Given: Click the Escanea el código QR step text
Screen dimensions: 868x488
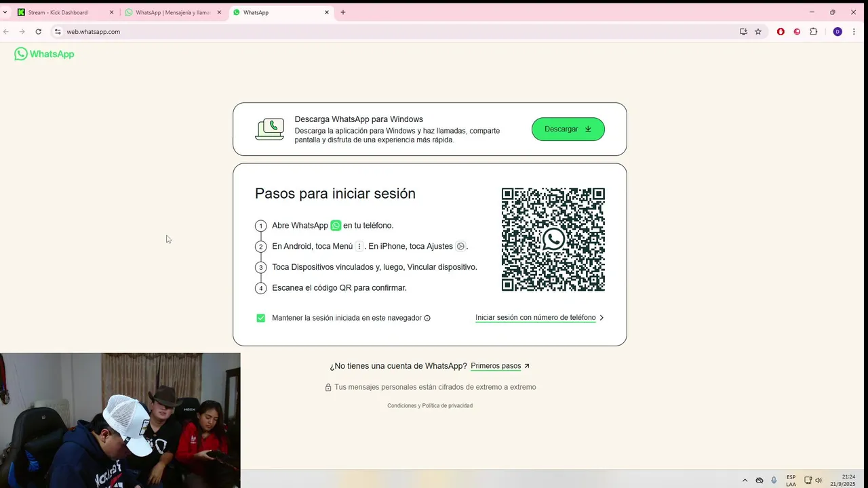Looking at the screenshot, I should coord(339,288).
